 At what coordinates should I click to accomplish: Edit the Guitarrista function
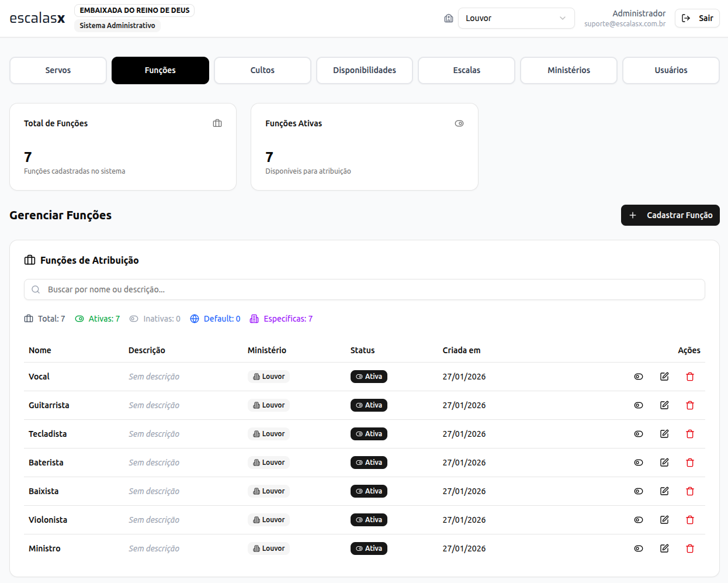coord(664,405)
